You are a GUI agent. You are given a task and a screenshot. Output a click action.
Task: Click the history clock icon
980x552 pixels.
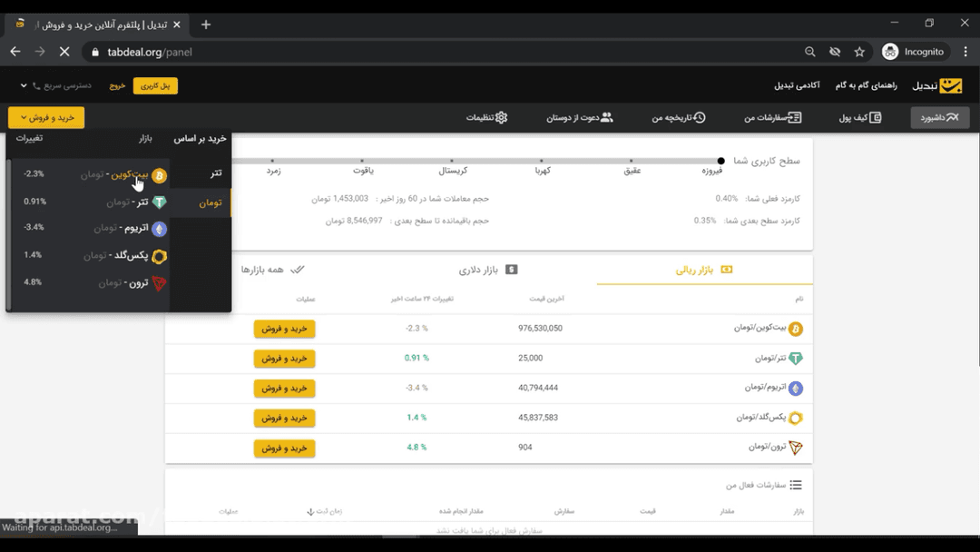coord(700,117)
